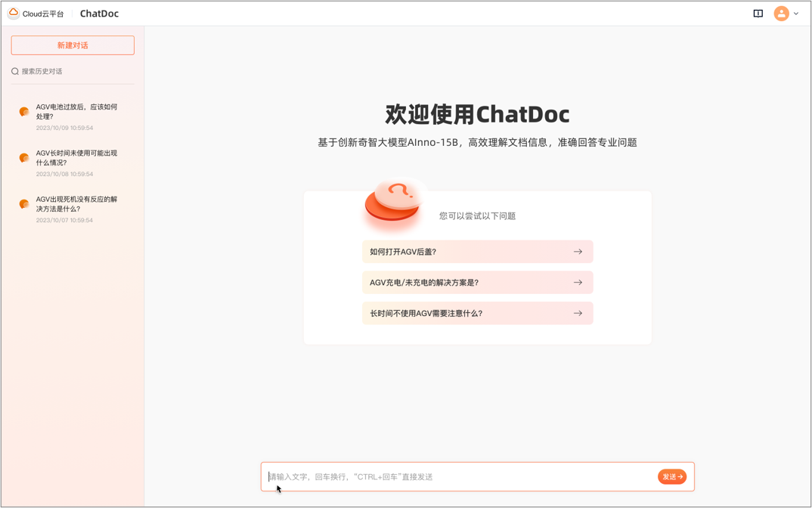Open history chat AGV电池过放后，应该如何处理

[x=76, y=112]
